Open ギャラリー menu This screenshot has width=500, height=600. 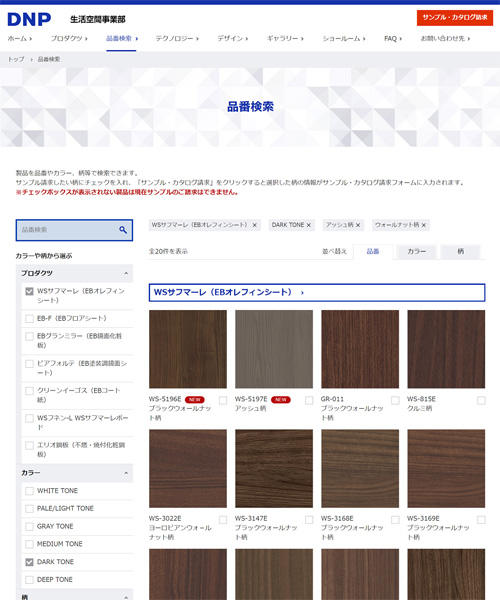point(285,38)
